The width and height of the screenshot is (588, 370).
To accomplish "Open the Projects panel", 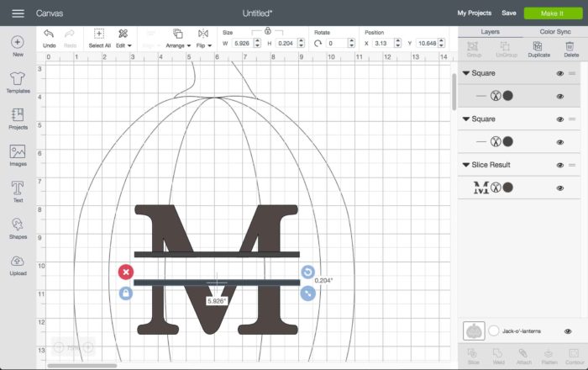I will [x=18, y=119].
